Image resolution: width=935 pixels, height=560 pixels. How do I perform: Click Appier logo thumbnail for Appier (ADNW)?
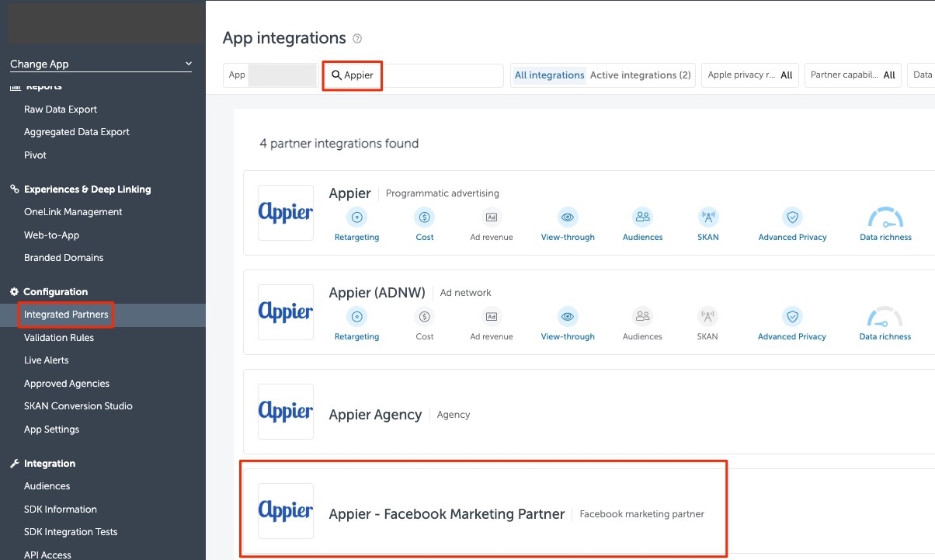[286, 312]
